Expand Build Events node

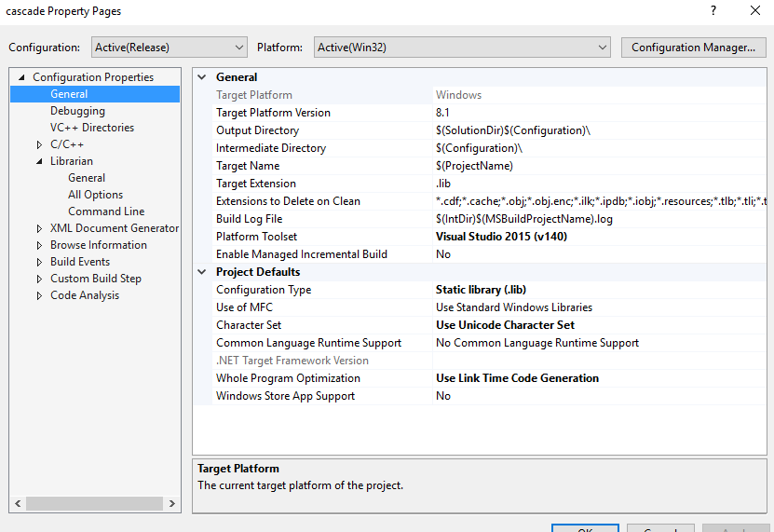pyautogui.click(x=39, y=263)
